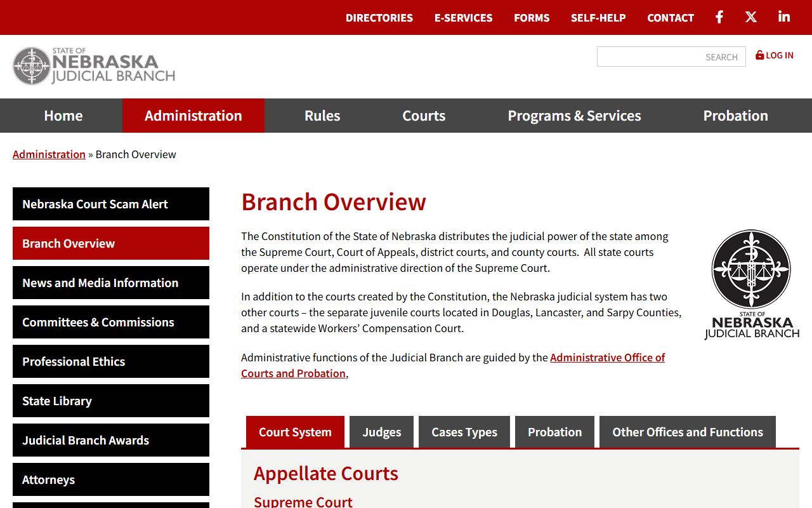Viewport: 812px width, 508px height.
Task: Click the Administration breadcrumb link
Action: [49, 154]
